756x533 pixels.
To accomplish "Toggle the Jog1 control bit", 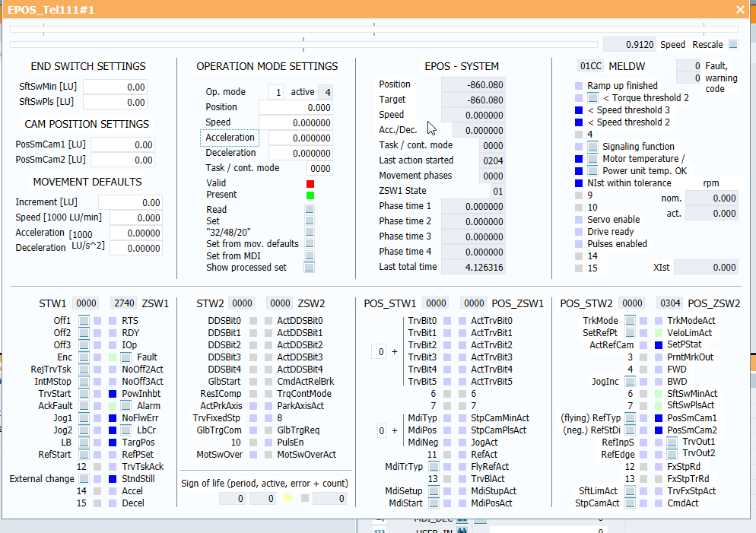I will (84, 418).
